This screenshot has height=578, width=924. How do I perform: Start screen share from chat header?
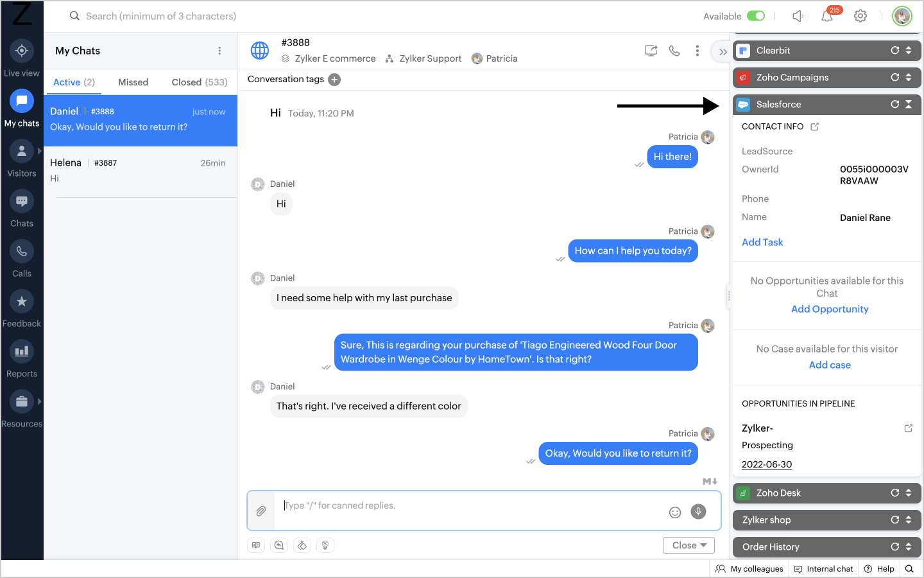(651, 51)
